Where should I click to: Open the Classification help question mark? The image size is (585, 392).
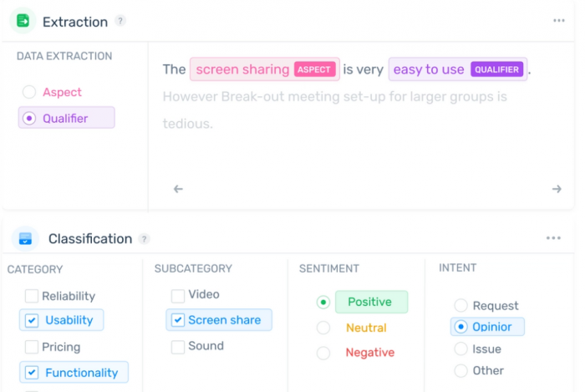(x=144, y=239)
